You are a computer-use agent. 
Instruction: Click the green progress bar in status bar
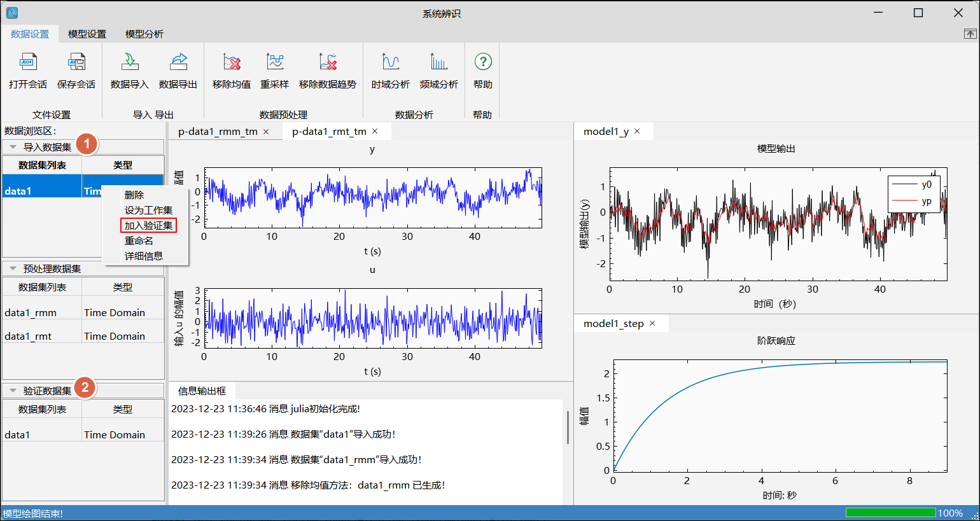pyautogui.click(x=890, y=513)
